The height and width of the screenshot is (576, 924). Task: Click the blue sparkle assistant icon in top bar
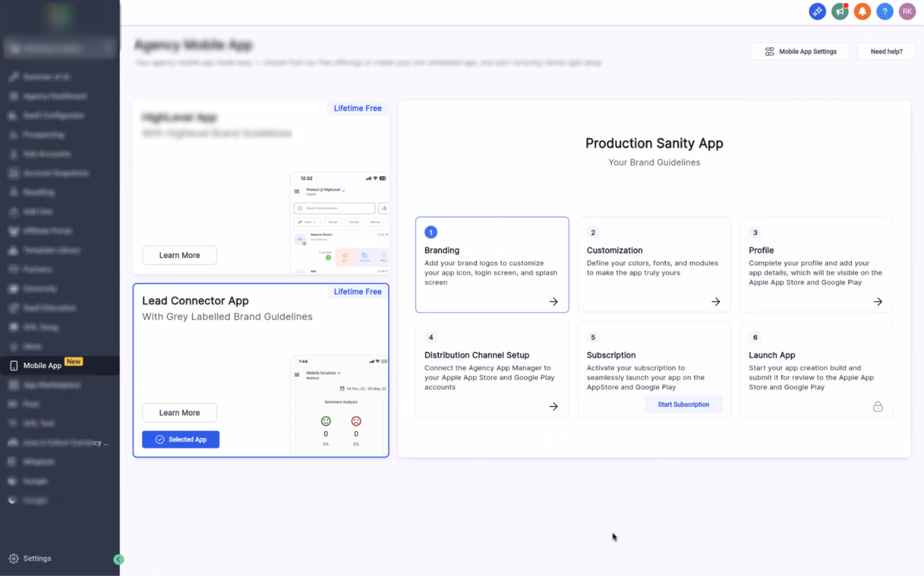point(817,11)
